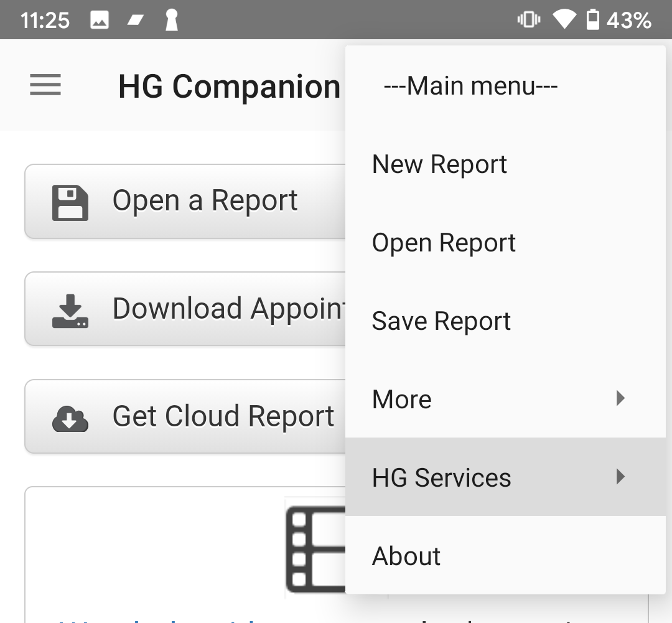Viewport: 672px width, 623px height.
Task: Click the floppy disk icon
Action: (70, 202)
